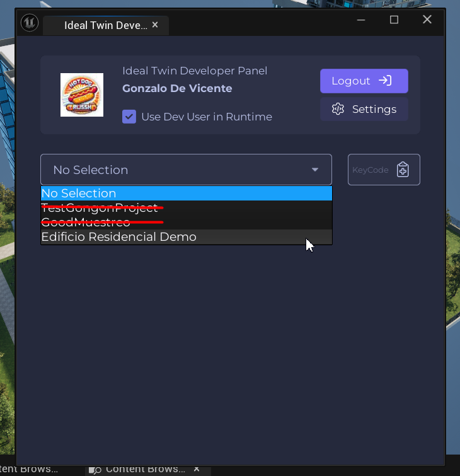Switch to Ideal Twin Developer tab

(104, 26)
